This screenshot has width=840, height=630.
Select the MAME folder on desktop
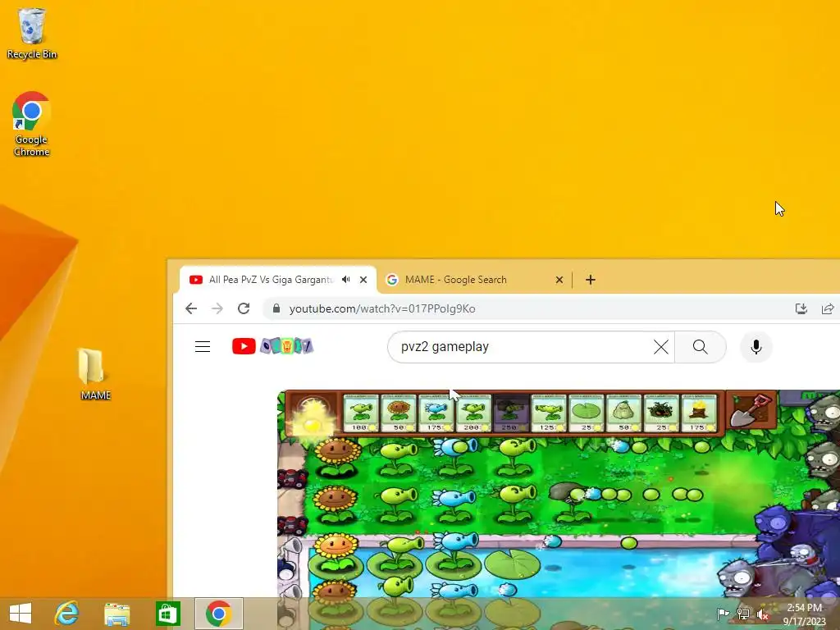point(95,374)
